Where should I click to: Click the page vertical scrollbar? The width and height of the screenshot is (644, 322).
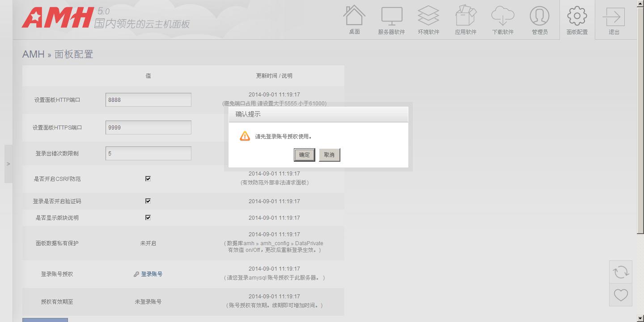[x=640, y=116]
